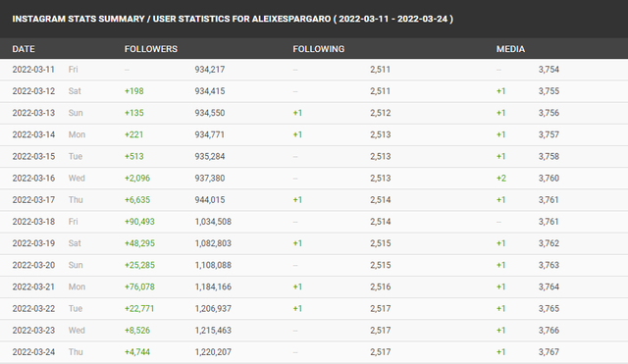This screenshot has height=364, width=628.
Task: Click follower gain +22,771
Action: (139, 308)
